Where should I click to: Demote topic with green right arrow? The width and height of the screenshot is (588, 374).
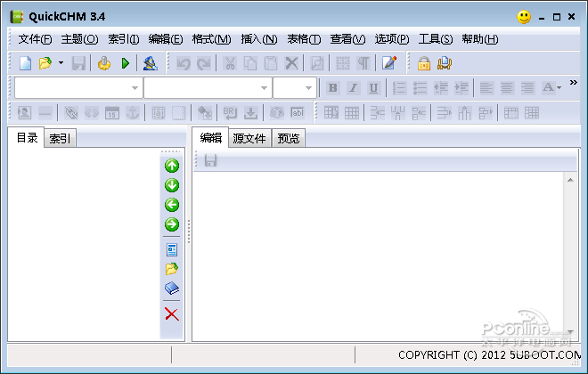[x=172, y=224]
